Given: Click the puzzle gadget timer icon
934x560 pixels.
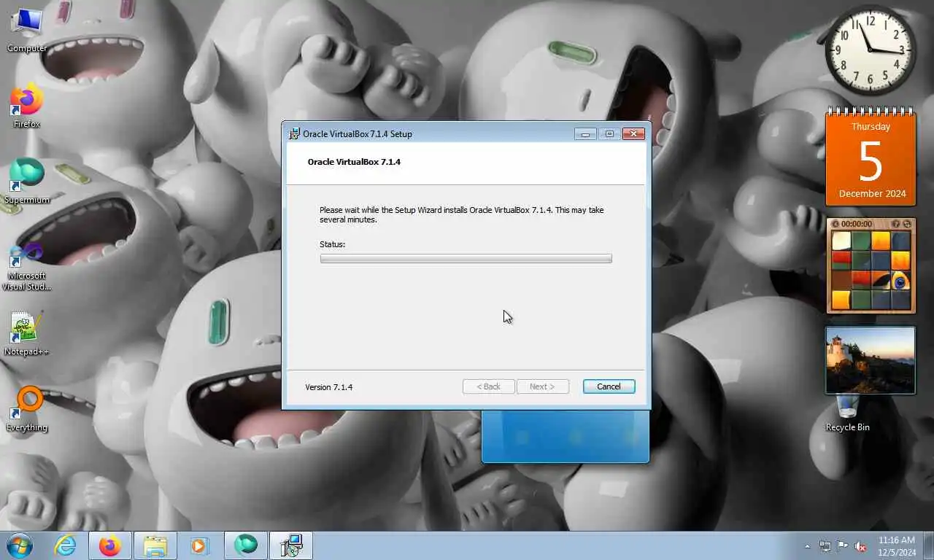Looking at the screenshot, I should click(835, 224).
